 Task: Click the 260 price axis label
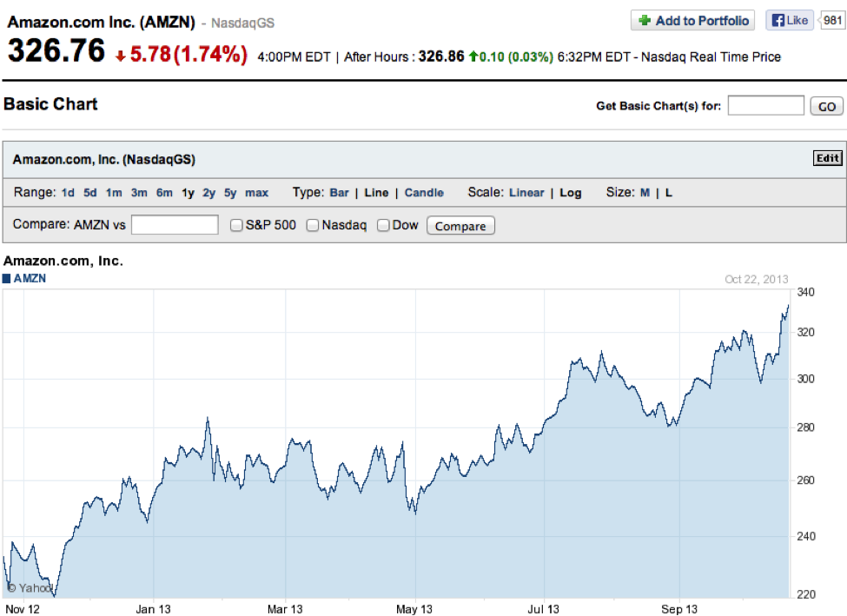point(805,480)
